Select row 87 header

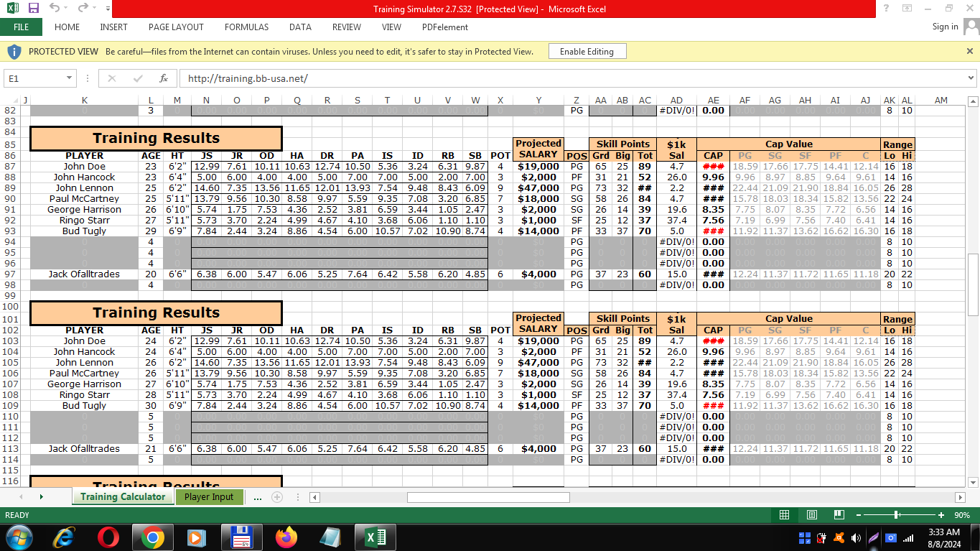pyautogui.click(x=10, y=166)
